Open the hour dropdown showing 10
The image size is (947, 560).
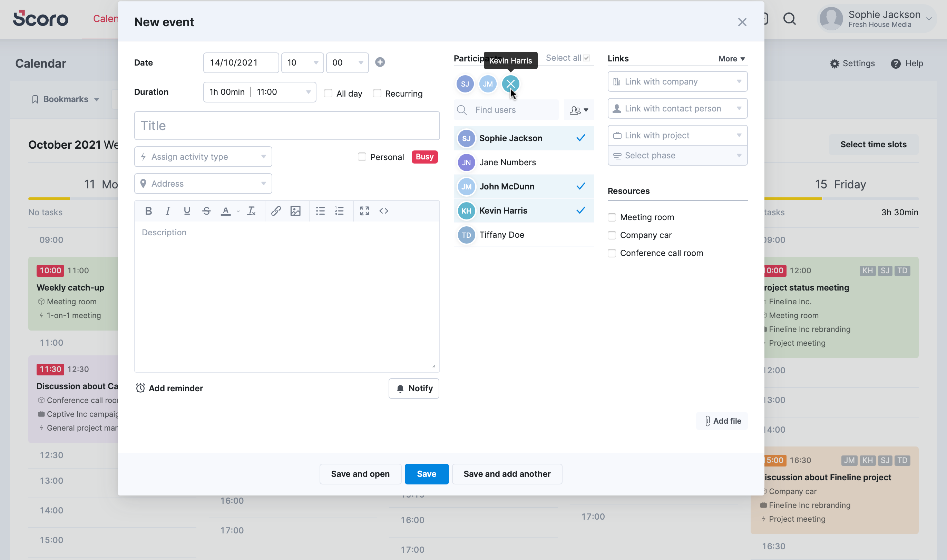coord(302,63)
